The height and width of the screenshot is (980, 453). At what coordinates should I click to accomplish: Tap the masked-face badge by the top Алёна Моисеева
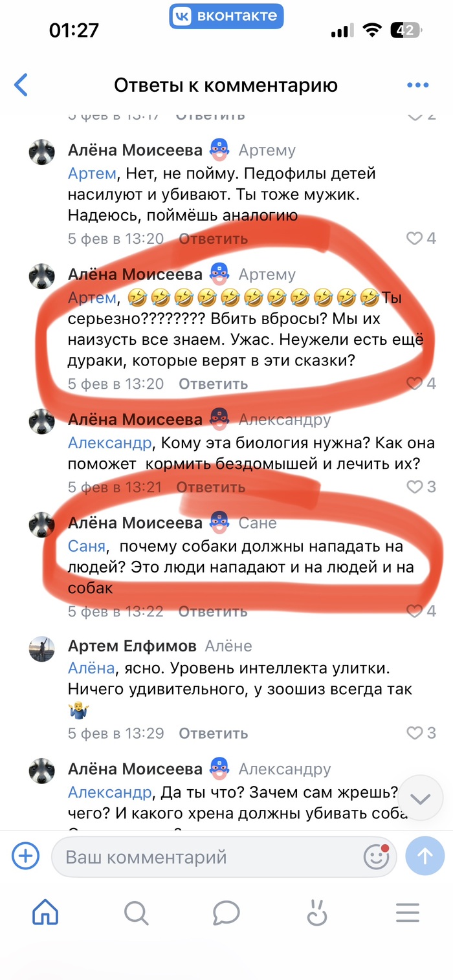tap(220, 151)
